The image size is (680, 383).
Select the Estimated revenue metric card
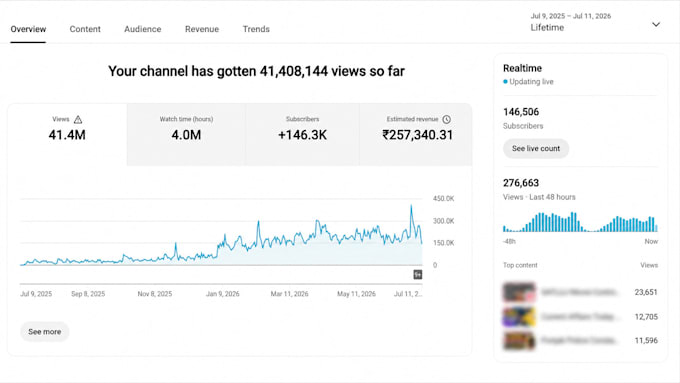coord(416,134)
